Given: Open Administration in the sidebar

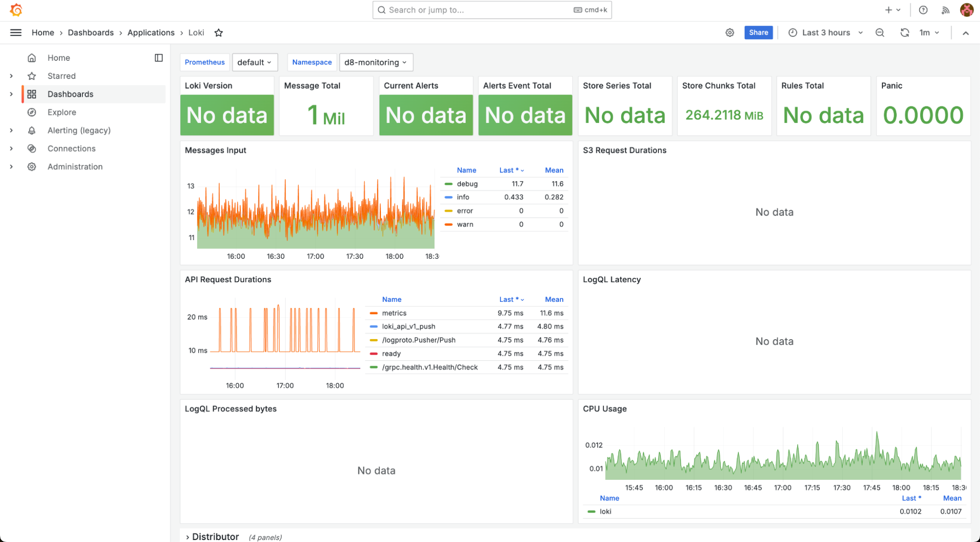Looking at the screenshot, I should 75,167.
